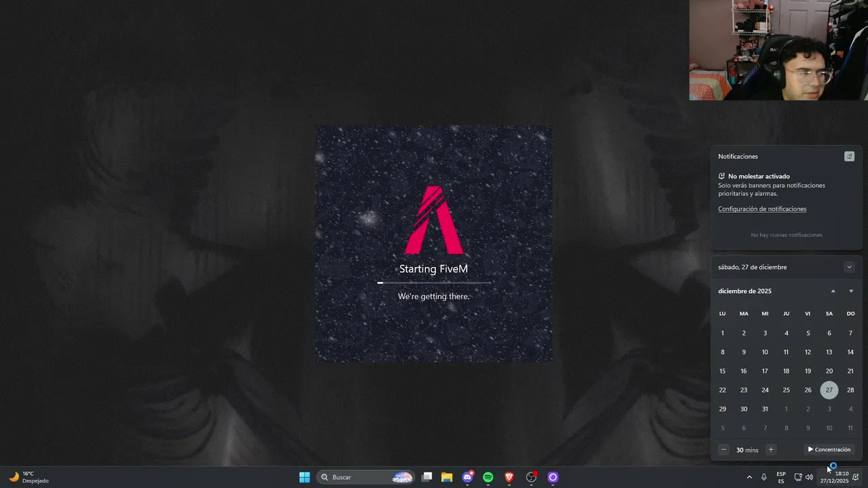Open the Windows Start menu
The image size is (868, 488).
point(304,477)
